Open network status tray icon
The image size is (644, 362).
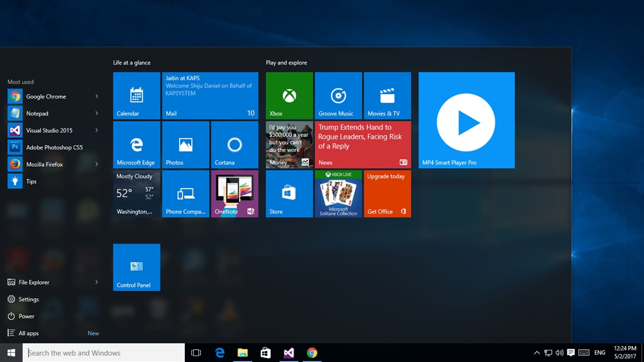[548, 352]
